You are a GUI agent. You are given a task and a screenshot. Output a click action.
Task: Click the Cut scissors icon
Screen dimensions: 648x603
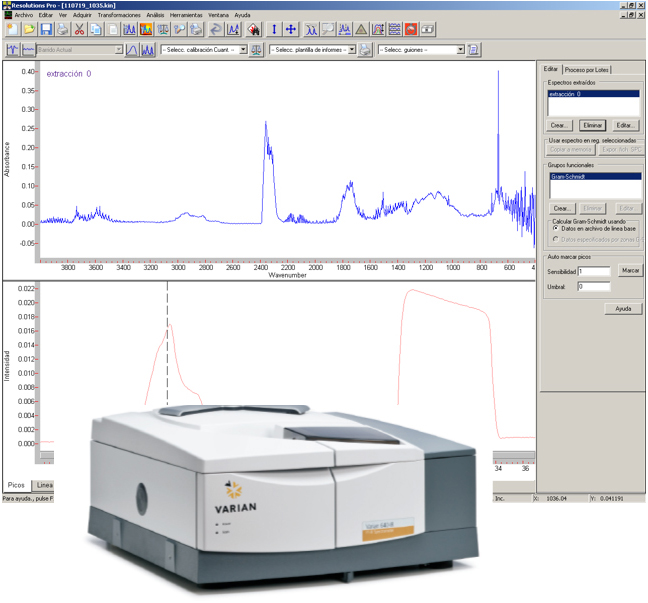[79, 29]
